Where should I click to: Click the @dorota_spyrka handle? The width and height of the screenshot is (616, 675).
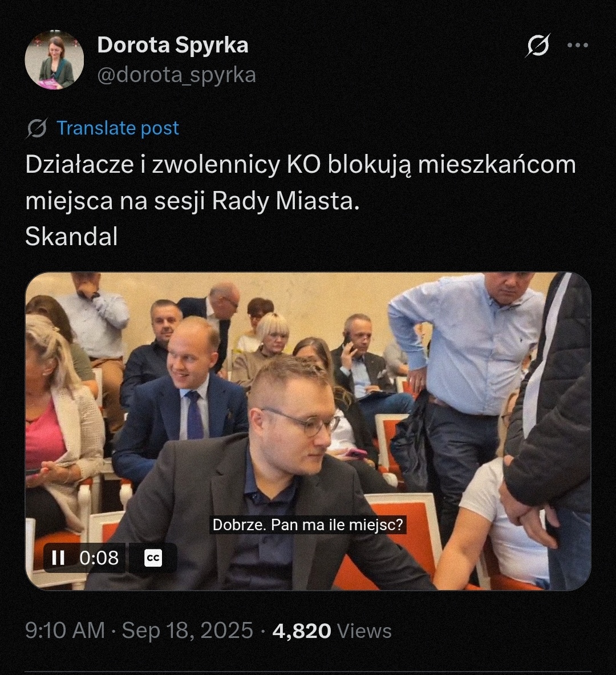pyautogui.click(x=177, y=75)
